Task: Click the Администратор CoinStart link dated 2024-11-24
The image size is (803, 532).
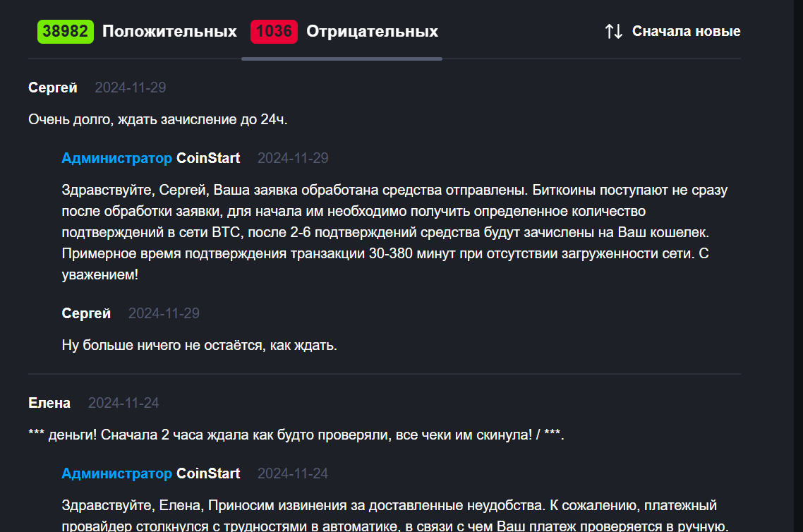Action: (150, 473)
